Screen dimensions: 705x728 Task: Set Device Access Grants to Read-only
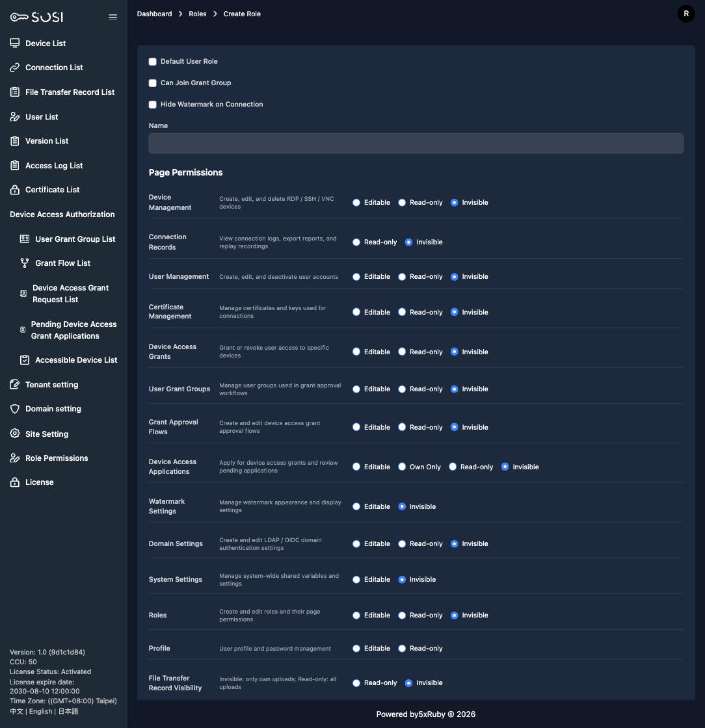(402, 352)
